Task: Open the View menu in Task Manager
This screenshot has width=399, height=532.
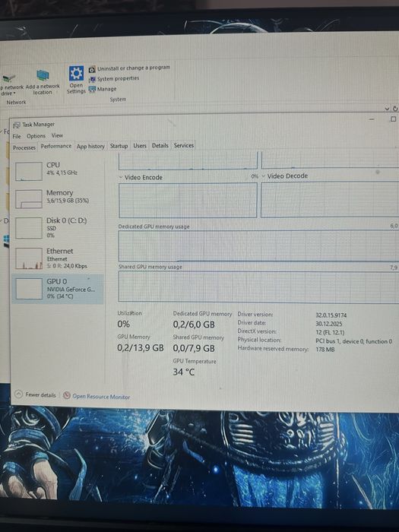Action: pyautogui.click(x=57, y=135)
